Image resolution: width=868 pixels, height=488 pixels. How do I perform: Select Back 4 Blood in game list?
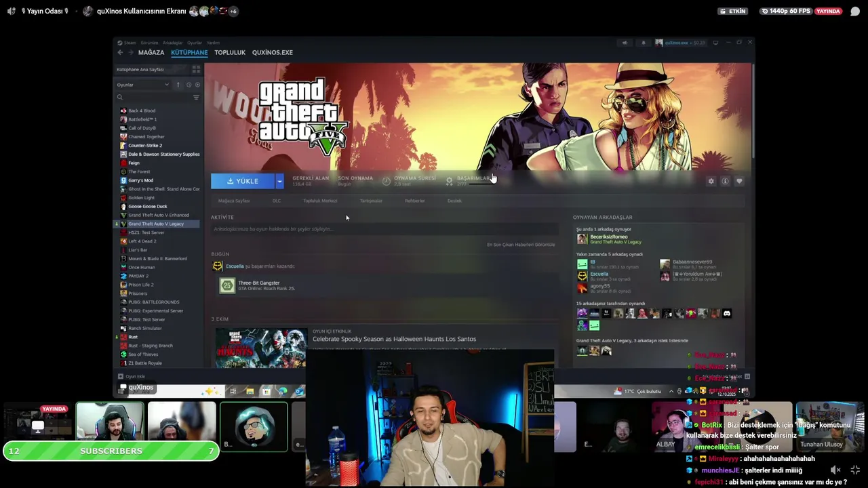(142, 110)
